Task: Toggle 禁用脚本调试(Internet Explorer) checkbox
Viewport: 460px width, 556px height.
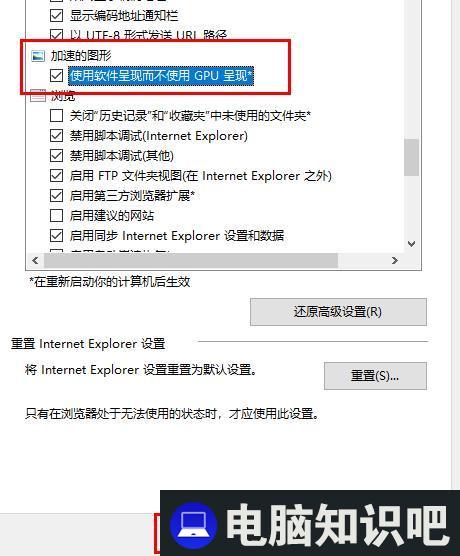Action: 56,135
